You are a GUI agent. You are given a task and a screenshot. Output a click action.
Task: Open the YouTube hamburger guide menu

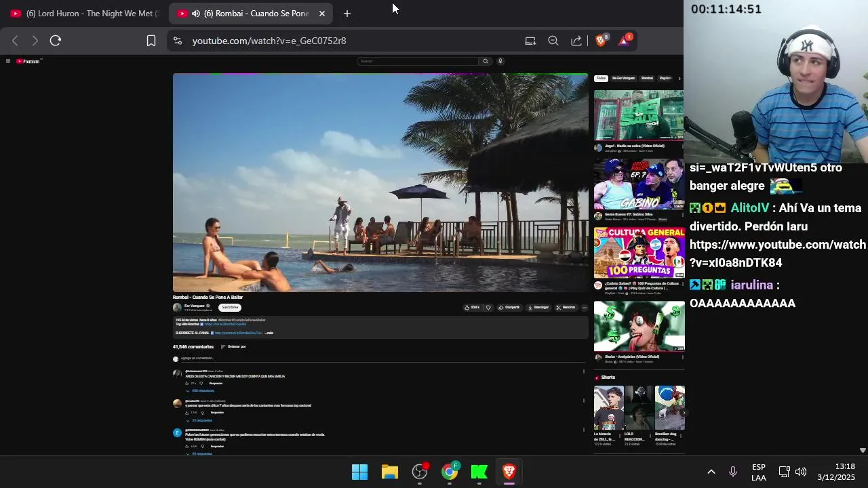7,61
